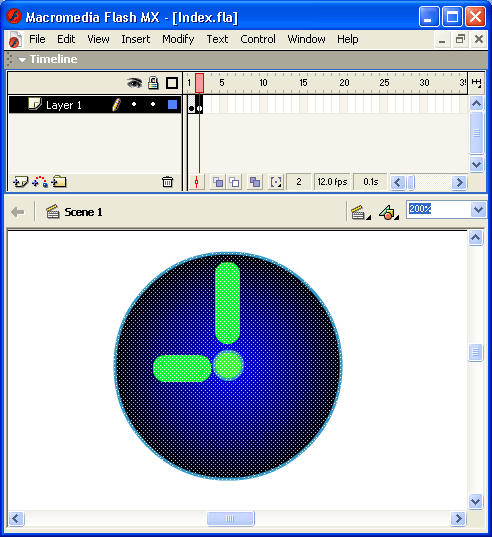Open the Modify menu
492x537 pixels.
178,39
